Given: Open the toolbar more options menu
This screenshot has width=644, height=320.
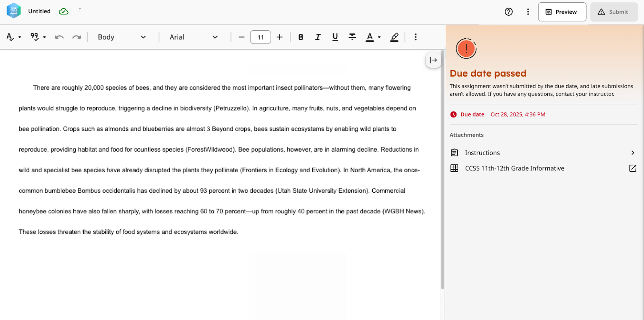Looking at the screenshot, I should [x=415, y=37].
